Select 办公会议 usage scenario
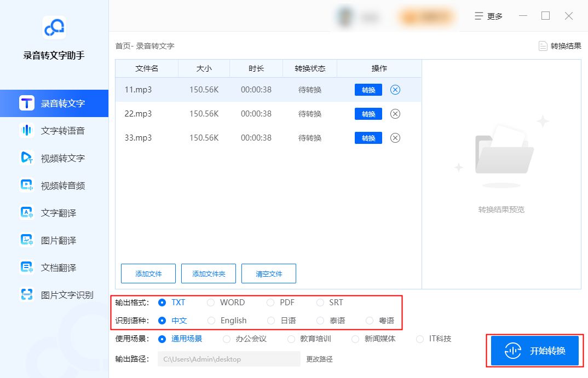Screen dimensions: 588x378 245,339
